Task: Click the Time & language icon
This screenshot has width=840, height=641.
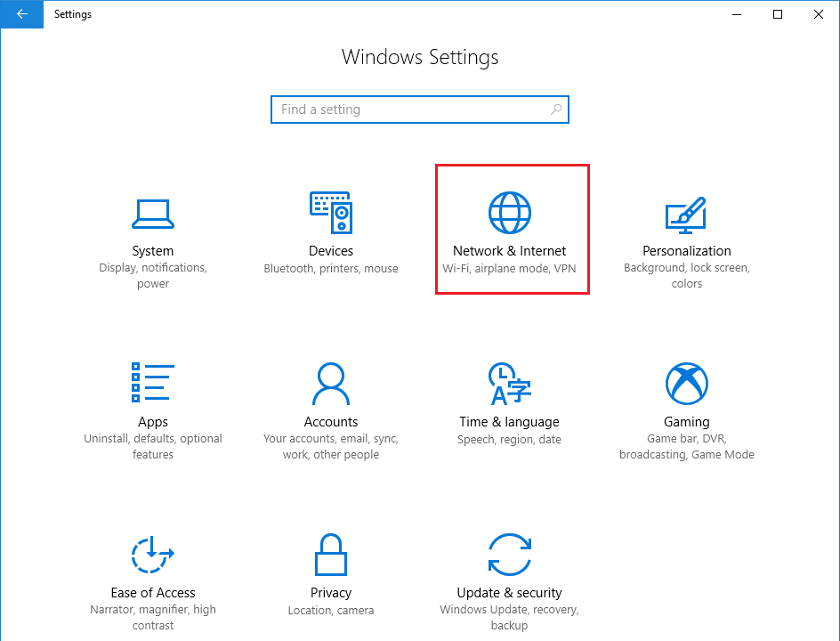Action: click(510, 384)
